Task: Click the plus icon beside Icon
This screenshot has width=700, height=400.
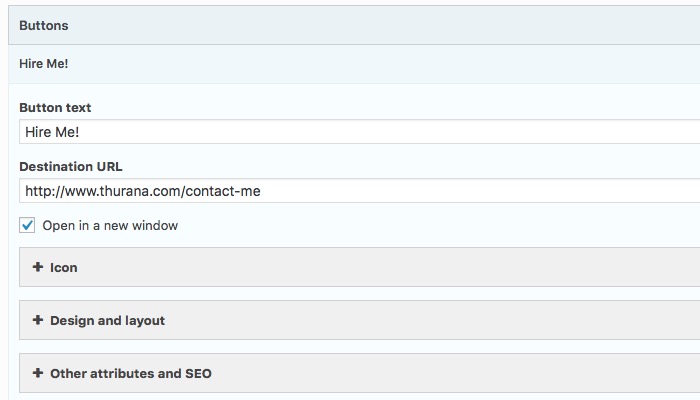Action: click(38, 267)
